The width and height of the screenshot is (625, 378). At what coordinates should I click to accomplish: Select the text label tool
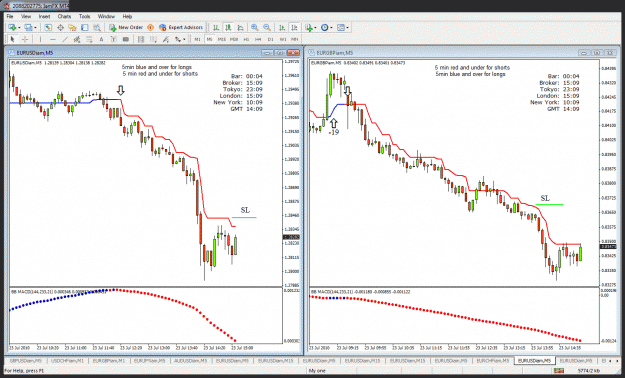tap(113, 39)
